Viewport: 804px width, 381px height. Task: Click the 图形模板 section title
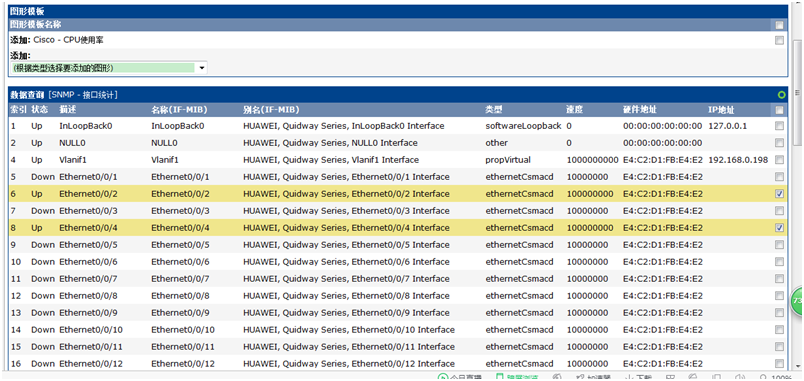click(x=27, y=10)
